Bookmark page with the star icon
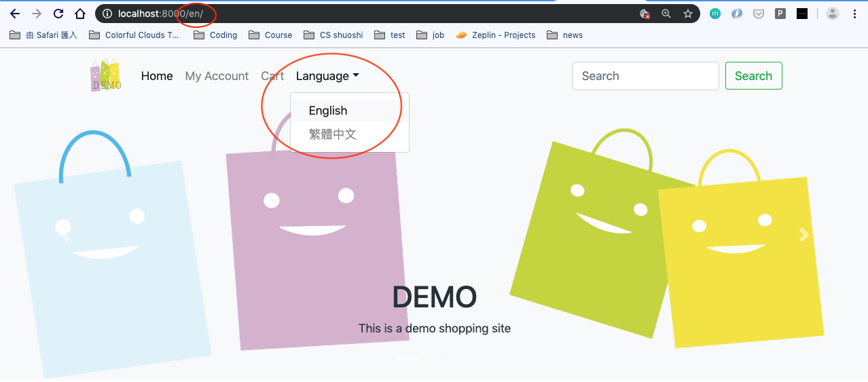The width and height of the screenshot is (868, 382). (688, 14)
